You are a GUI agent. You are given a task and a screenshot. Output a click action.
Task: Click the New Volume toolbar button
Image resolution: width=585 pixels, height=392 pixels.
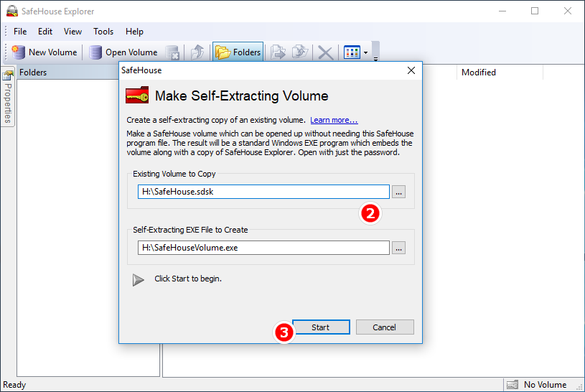tap(45, 52)
